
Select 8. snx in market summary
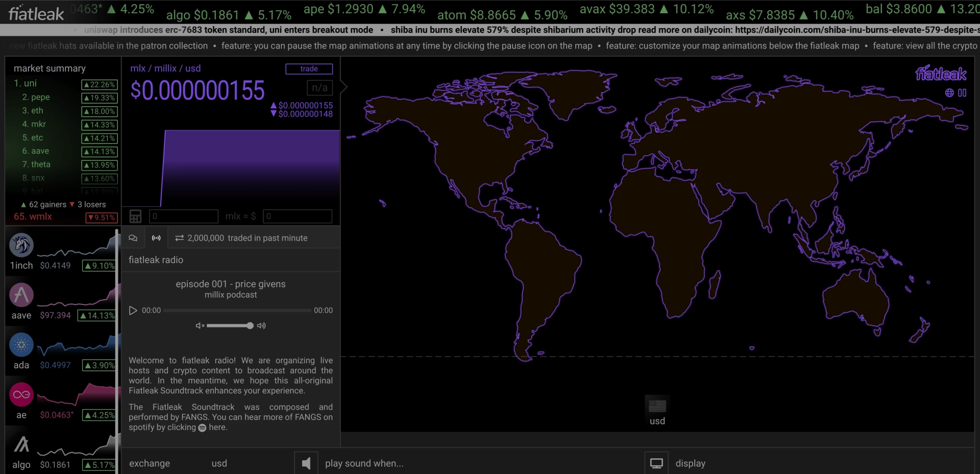(x=65, y=178)
